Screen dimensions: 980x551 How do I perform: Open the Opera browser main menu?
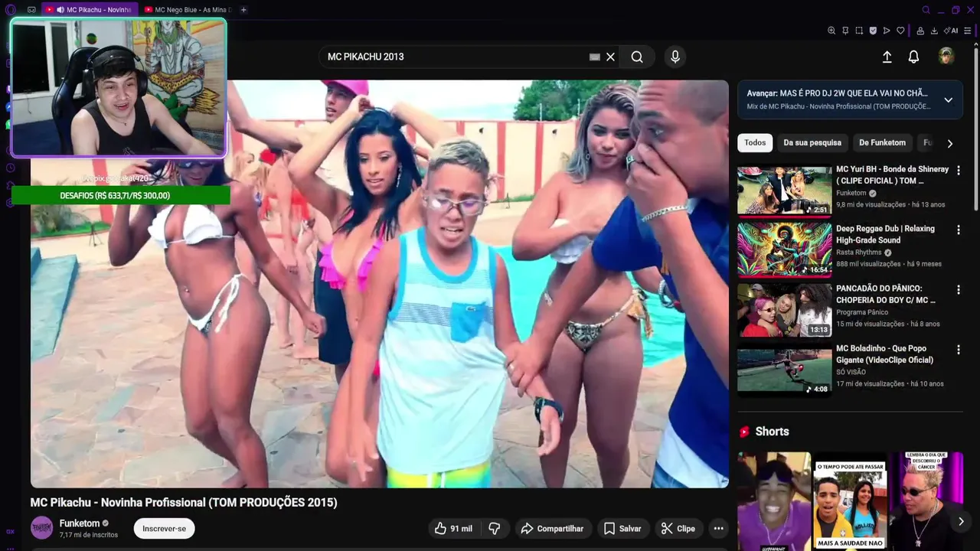coord(10,10)
